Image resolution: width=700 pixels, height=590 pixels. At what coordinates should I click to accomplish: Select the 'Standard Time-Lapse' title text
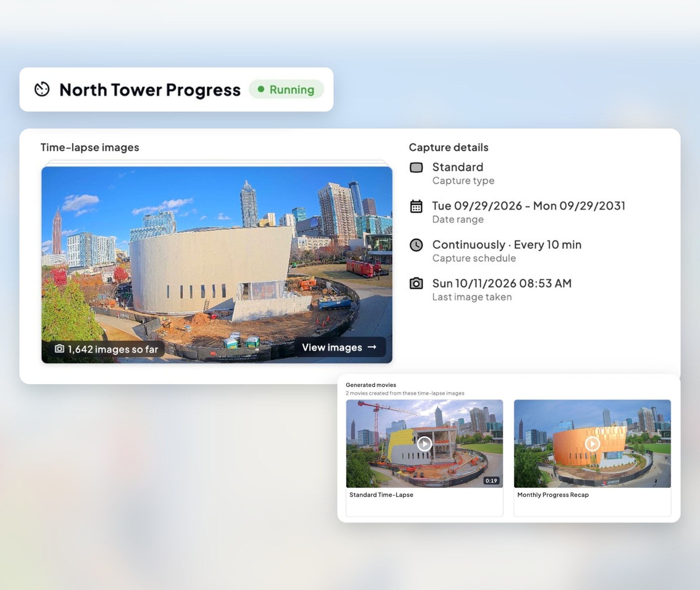tap(381, 495)
